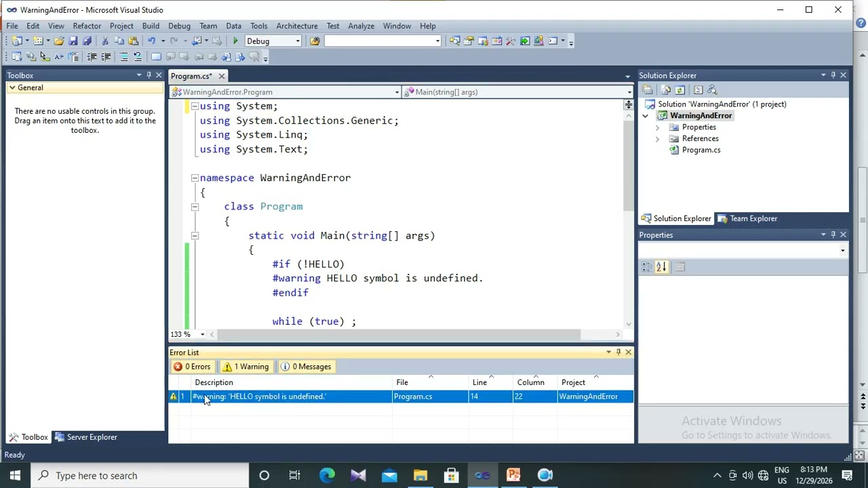Image resolution: width=868 pixels, height=488 pixels.
Task: Show all files in Solution Explorer
Action: 666,90
